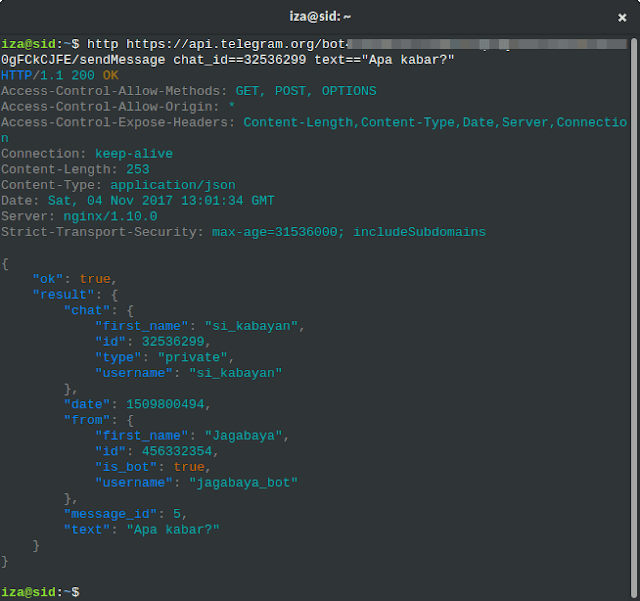Click the 'https://api.telegram.org/bot' URL text

click(x=236, y=44)
